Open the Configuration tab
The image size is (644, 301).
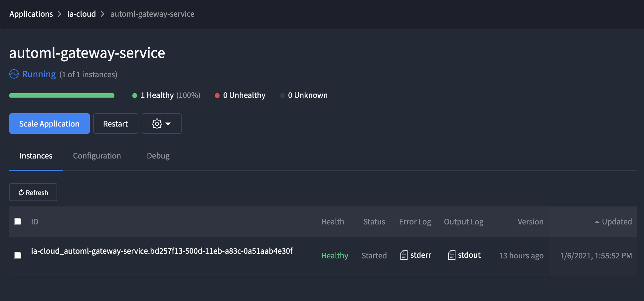click(97, 156)
